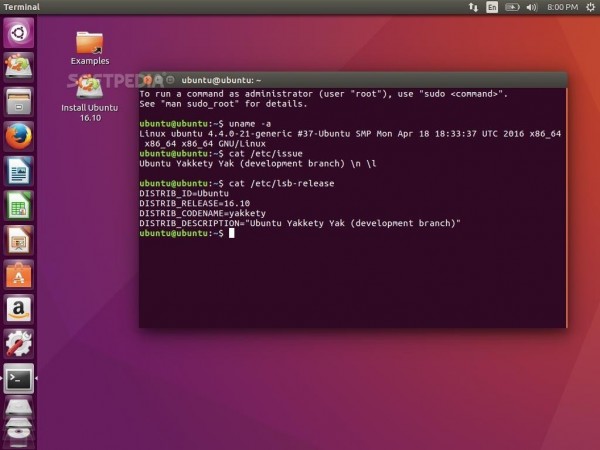Image resolution: width=600 pixels, height=450 pixels.
Task: Click the DISTRIB_ID=Ubuntu output line
Action: pos(184,193)
